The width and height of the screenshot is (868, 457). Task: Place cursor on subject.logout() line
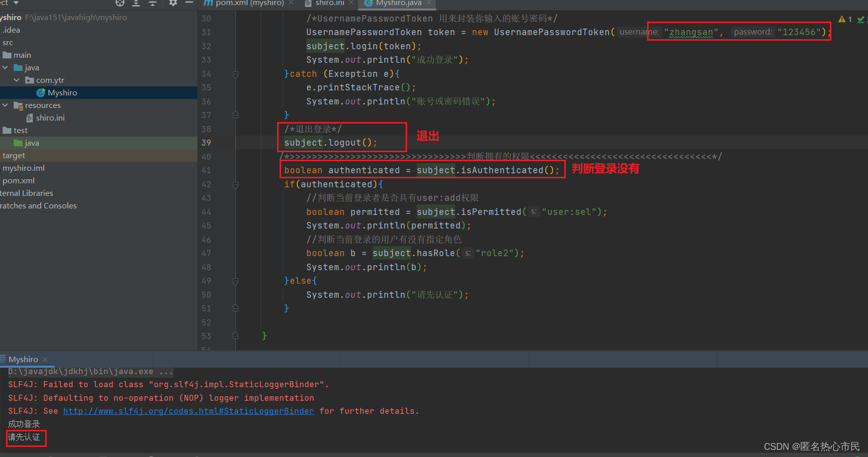click(331, 143)
